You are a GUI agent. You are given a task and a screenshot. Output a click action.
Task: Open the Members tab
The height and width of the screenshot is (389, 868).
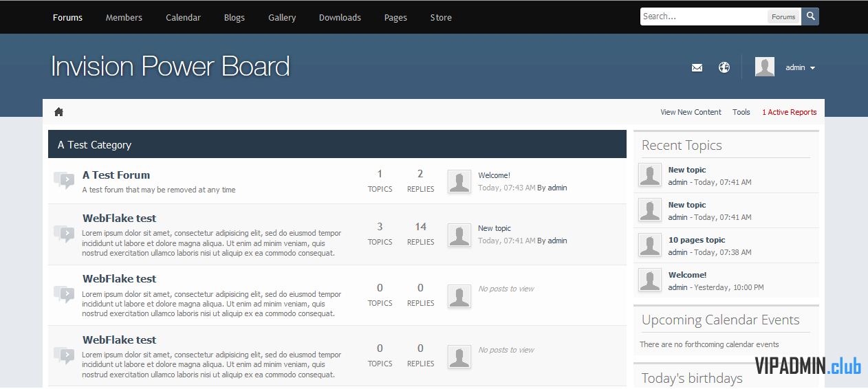[124, 17]
